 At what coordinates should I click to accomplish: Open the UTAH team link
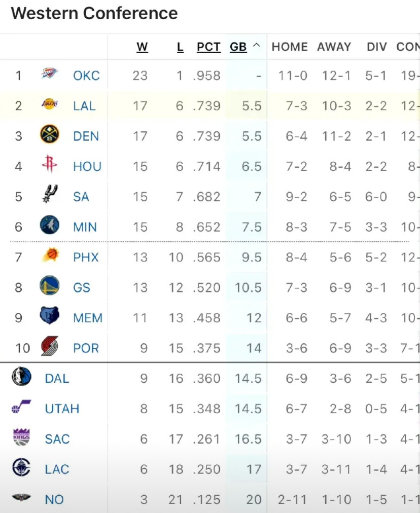coord(62,409)
